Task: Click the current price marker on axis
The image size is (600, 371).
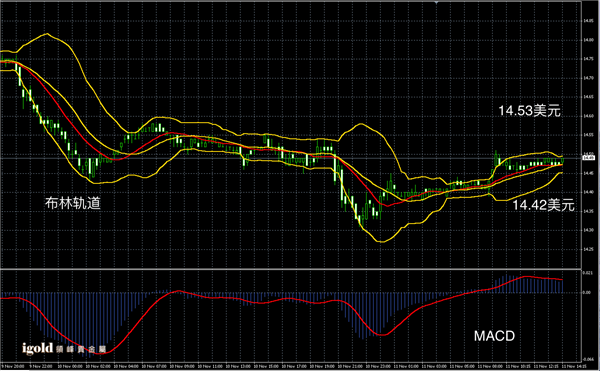Action: pyautogui.click(x=588, y=158)
